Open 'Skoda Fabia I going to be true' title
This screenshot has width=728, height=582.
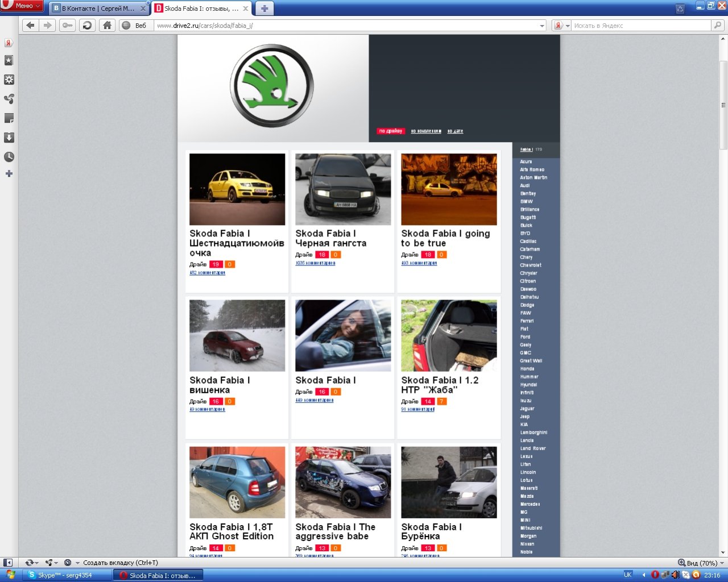445,238
